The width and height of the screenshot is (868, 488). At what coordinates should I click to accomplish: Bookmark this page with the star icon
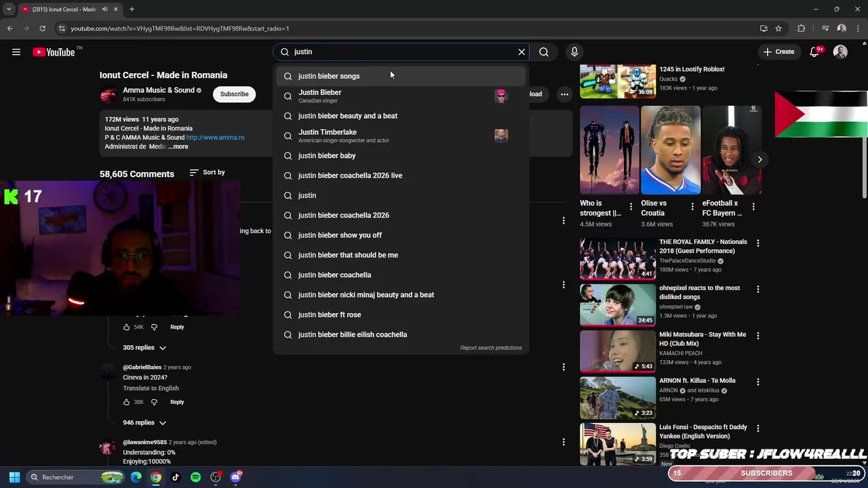[x=778, y=28]
